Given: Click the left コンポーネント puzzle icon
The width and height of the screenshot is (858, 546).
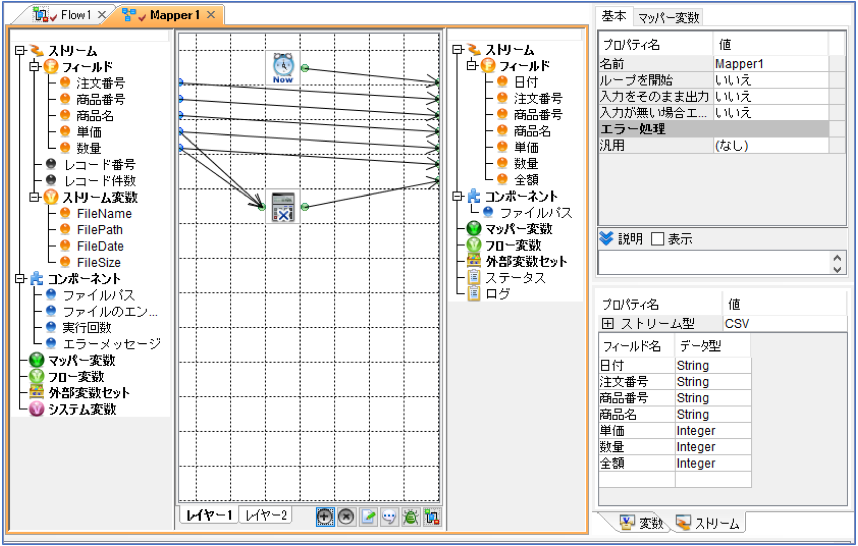Looking at the screenshot, I should (37, 278).
